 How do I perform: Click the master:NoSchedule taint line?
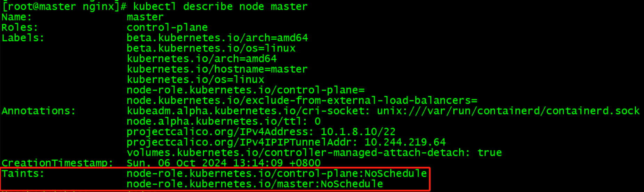tap(255, 184)
